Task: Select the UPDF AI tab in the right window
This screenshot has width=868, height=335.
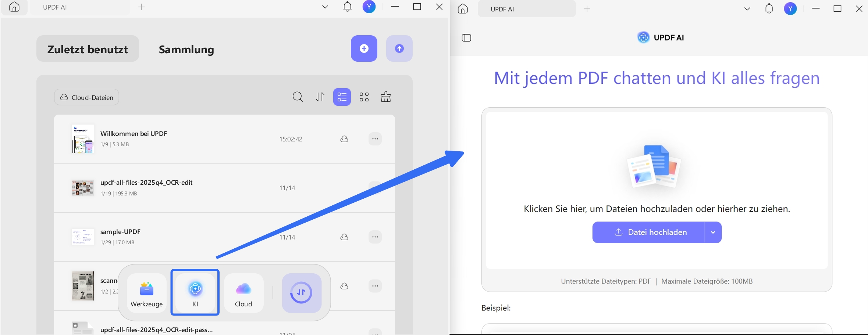Action: tap(527, 9)
